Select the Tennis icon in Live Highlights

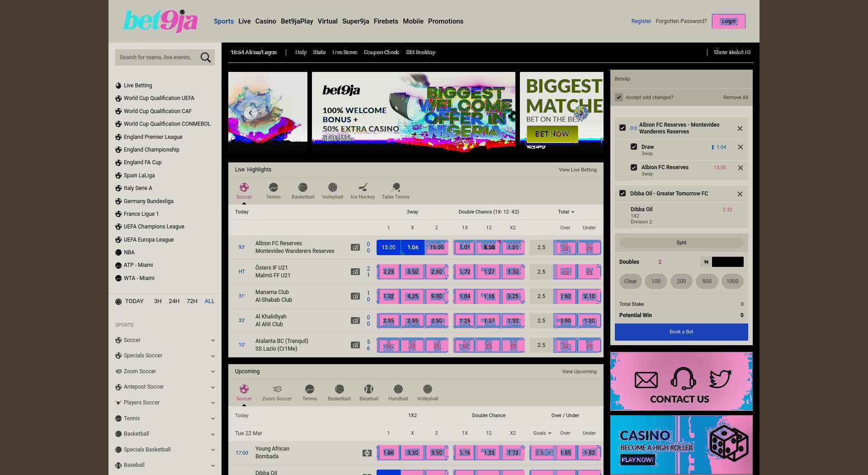point(273,187)
